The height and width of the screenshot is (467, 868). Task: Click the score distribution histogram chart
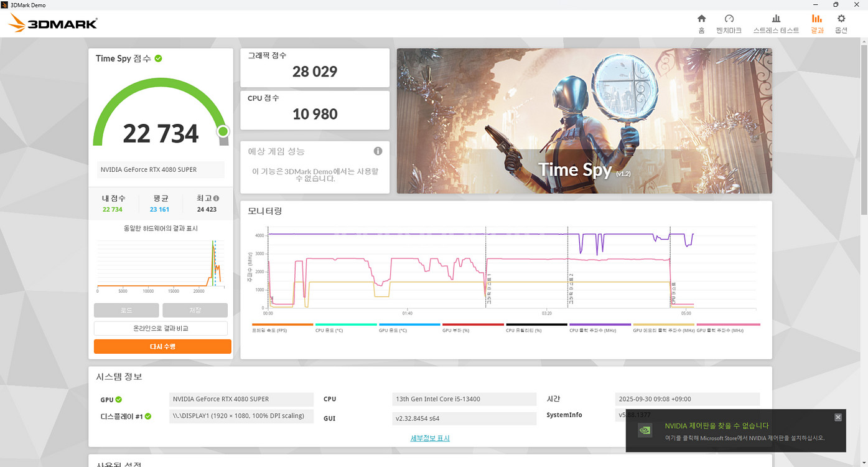[x=161, y=265]
